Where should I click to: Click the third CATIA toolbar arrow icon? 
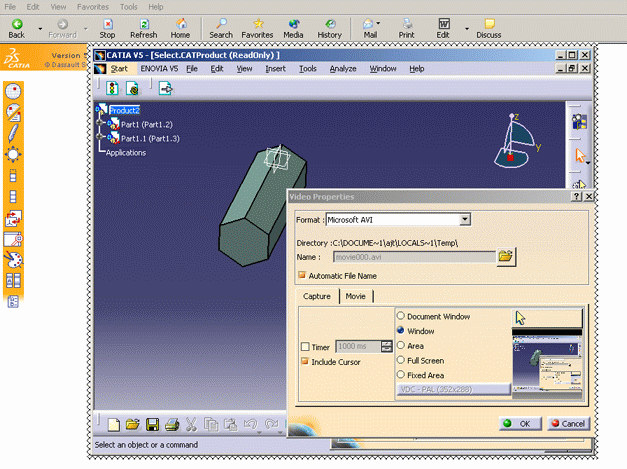[x=165, y=88]
